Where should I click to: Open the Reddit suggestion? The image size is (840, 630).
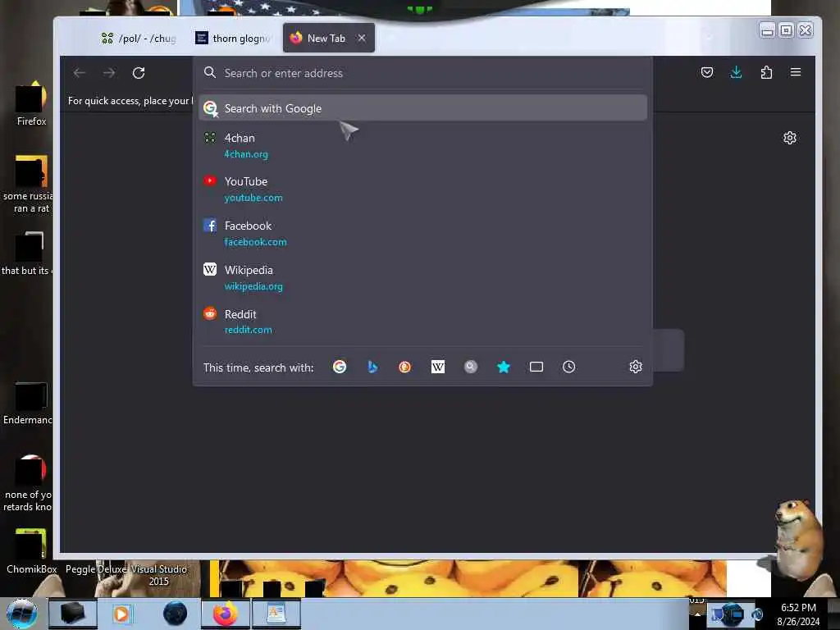tap(422, 322)
